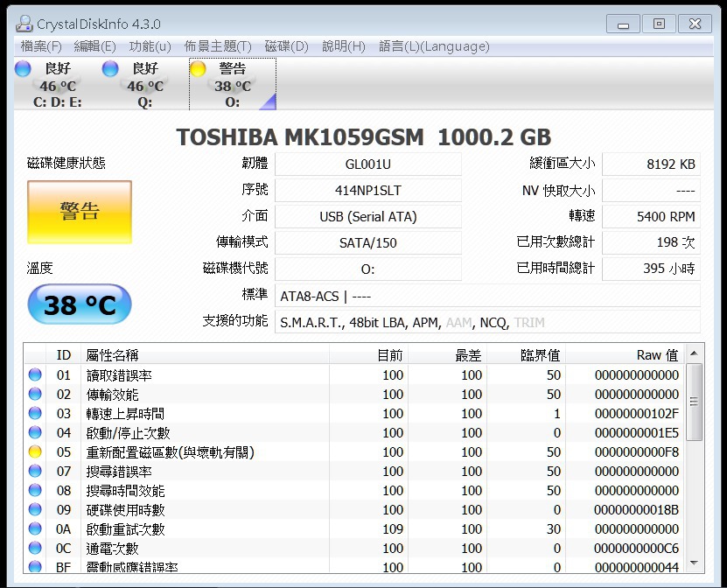Click the blue status dot for ID 09
The image size is (727, 588).
[x=35, y=509]
